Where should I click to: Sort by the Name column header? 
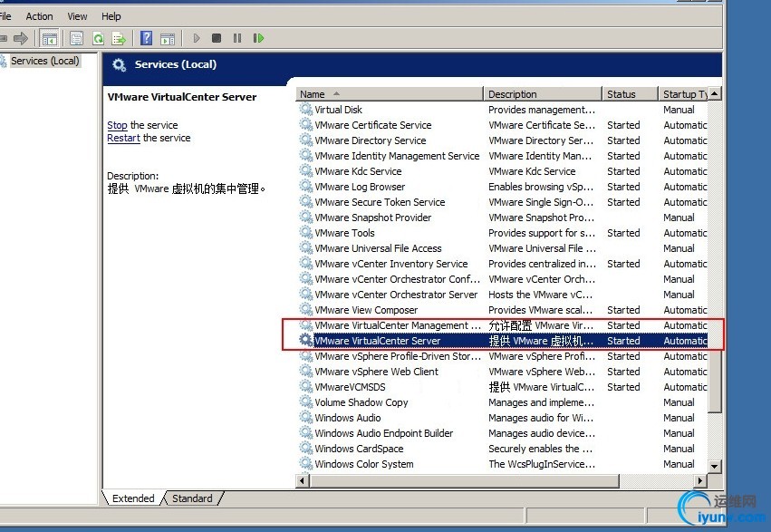[390, 94]
